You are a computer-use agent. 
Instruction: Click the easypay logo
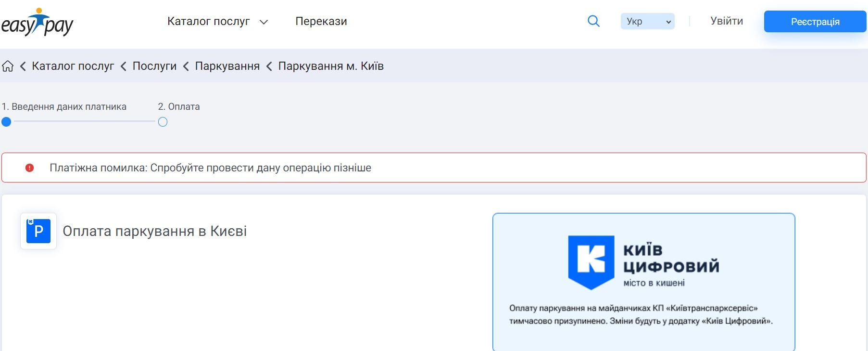pos(37,22)
